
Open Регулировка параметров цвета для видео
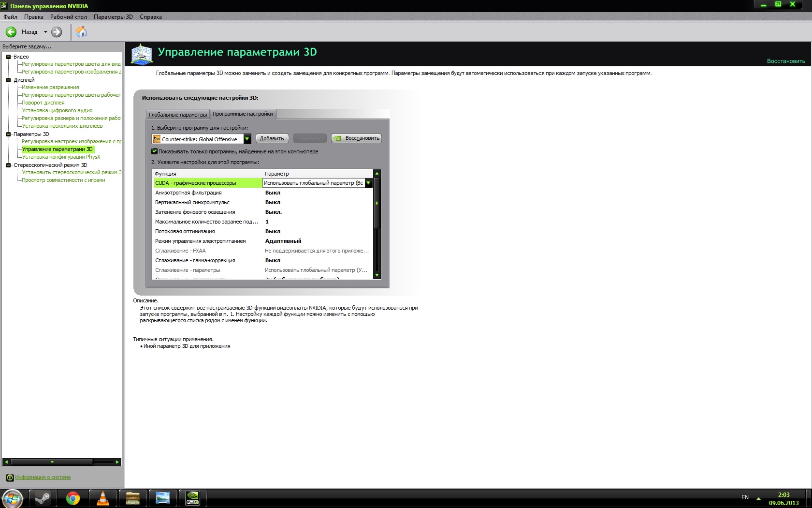[x=72, y=64]
